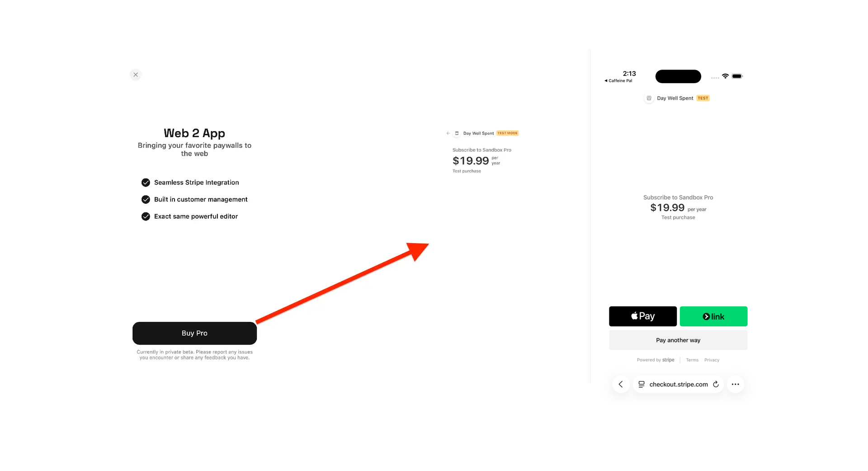Click the Buy Pro button

coord(194,333)
